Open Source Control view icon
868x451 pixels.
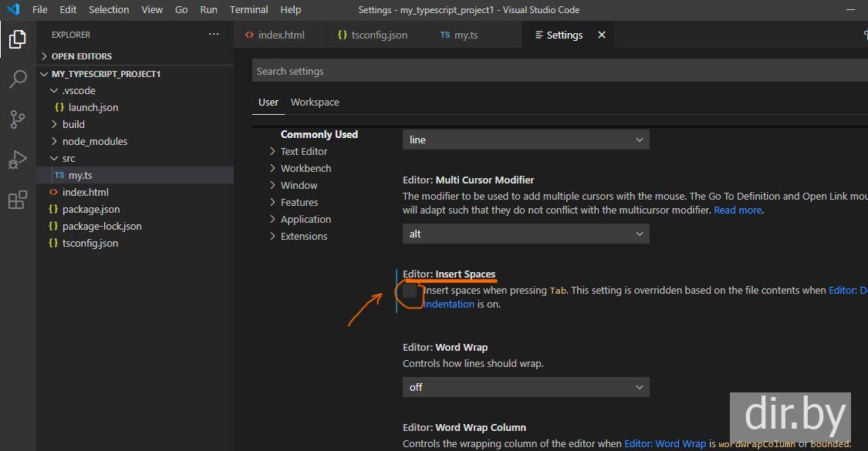[17, 119]
